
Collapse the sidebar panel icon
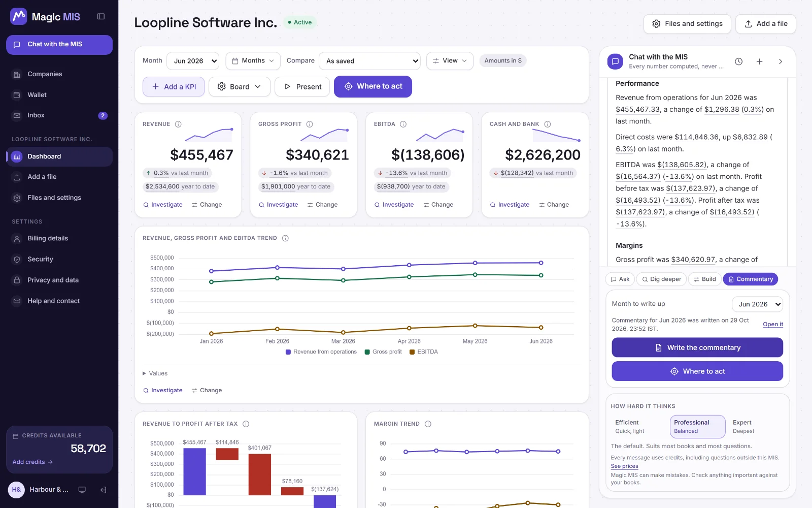point(101,17)
